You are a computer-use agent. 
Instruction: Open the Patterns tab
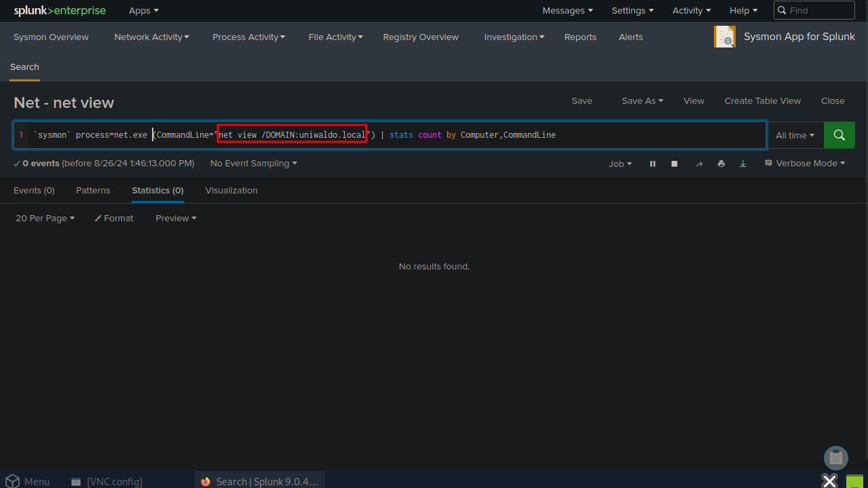point(93,191)
